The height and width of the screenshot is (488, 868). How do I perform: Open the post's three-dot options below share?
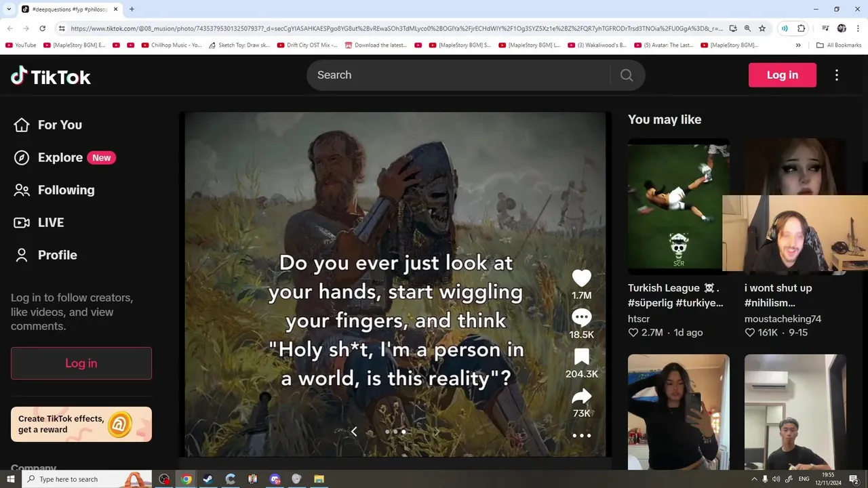[x=581, y=436]
